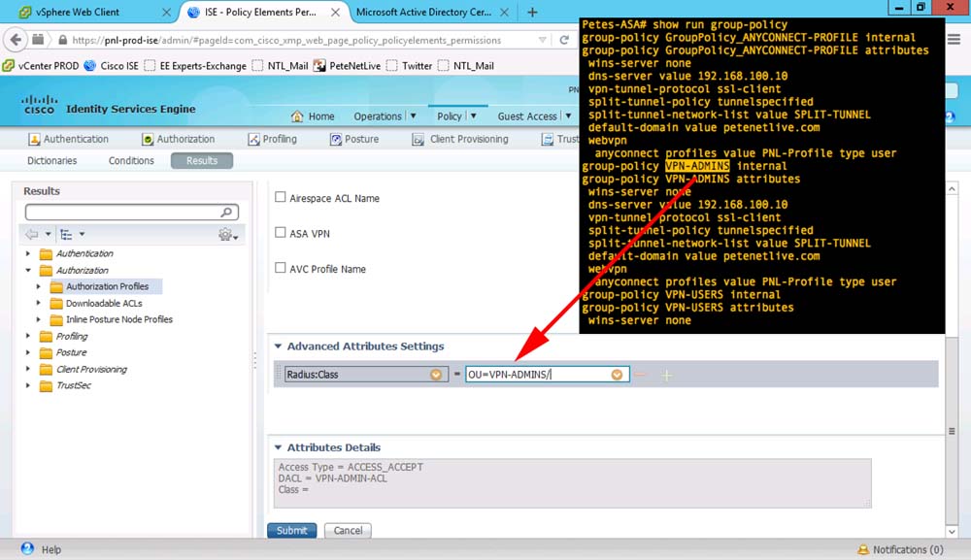Collapse the Authorization tree folder arrow
The height and width of the screenshot is (560, 971).
pyautogui.click(x=28, y=271)
